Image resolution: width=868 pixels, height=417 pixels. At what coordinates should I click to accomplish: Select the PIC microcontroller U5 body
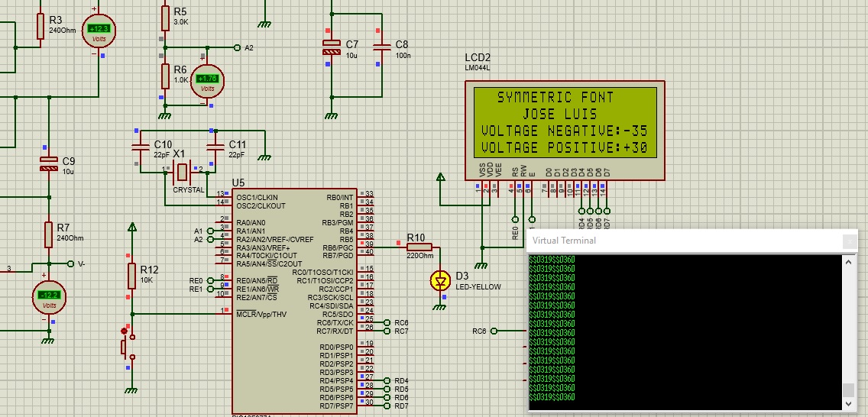point(294,298)
